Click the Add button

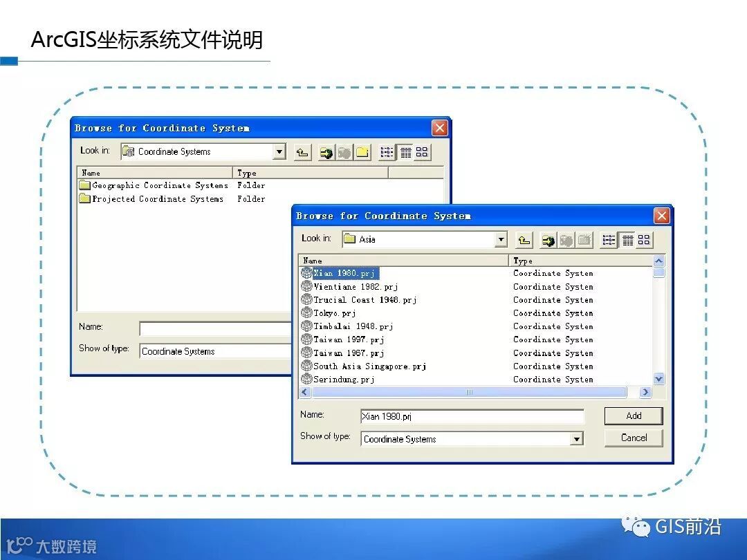[634, 416]
